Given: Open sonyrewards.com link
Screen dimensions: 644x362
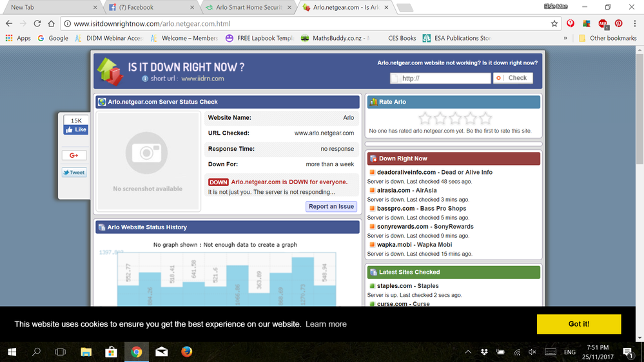Looking at the screenshot, I should tap(425, 227).
